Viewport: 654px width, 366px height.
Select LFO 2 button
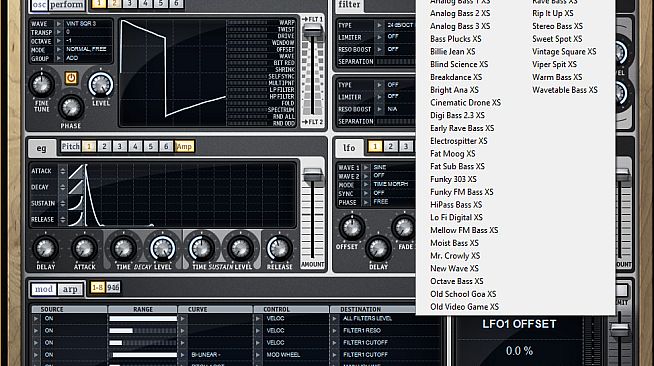point(390,146)
